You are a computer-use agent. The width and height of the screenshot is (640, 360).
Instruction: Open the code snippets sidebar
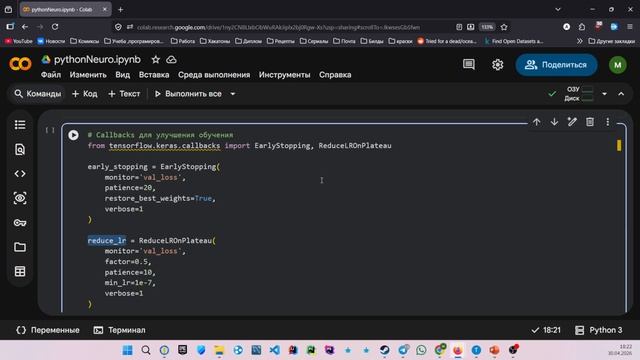click(20, 174)
